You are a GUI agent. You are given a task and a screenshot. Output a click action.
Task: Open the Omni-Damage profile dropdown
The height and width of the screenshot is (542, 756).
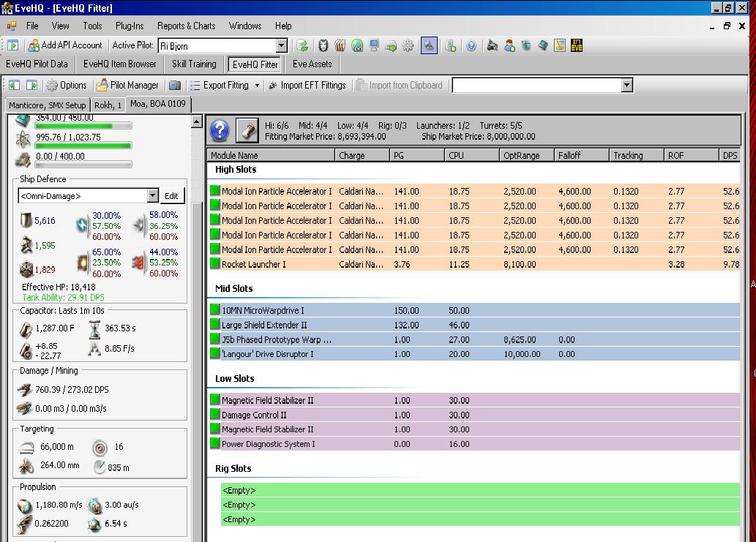pos(152,196)
